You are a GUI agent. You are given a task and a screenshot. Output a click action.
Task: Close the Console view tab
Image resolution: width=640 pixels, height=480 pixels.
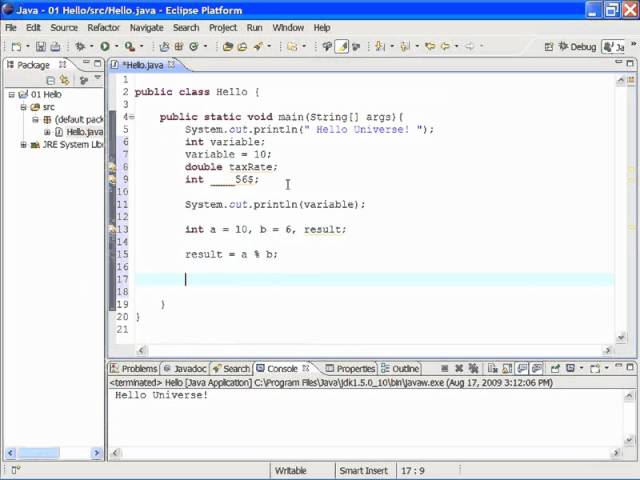[x=305, y=369]
